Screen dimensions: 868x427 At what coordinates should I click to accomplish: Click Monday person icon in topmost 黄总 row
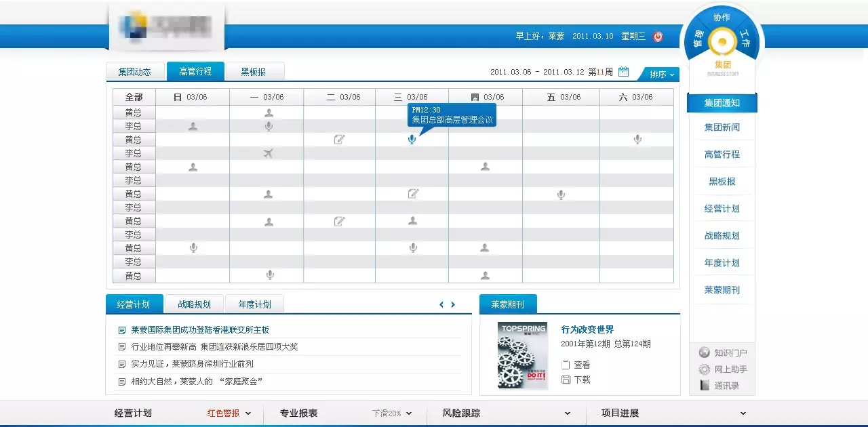269,113
